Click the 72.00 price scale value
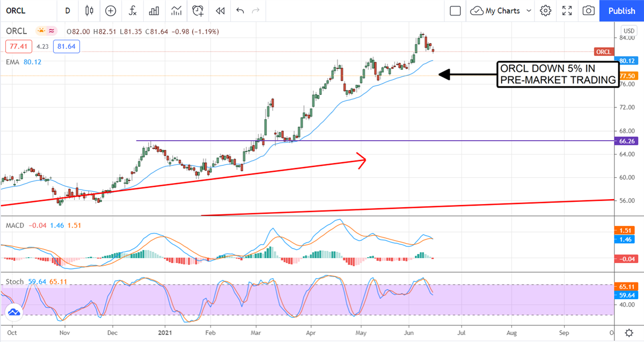This screenshot has height=342, width=644. coord(627,107)
